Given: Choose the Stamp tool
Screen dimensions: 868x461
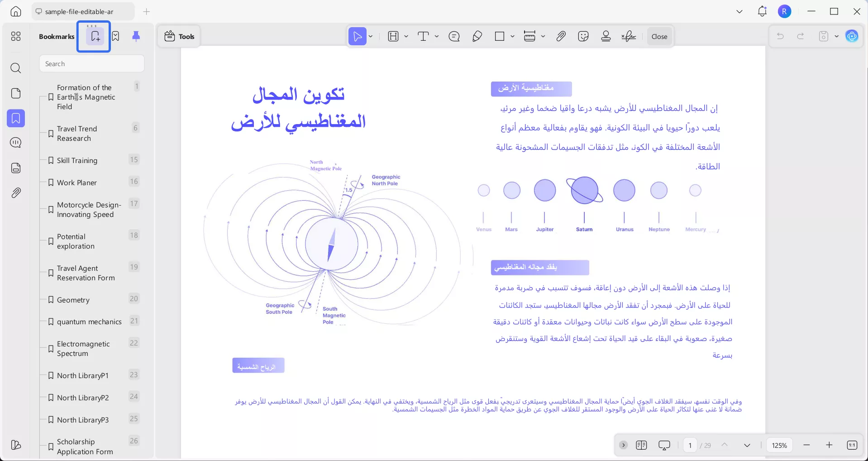Looking at the screenshot, I should pyautogui.click(x=606, y=36).
